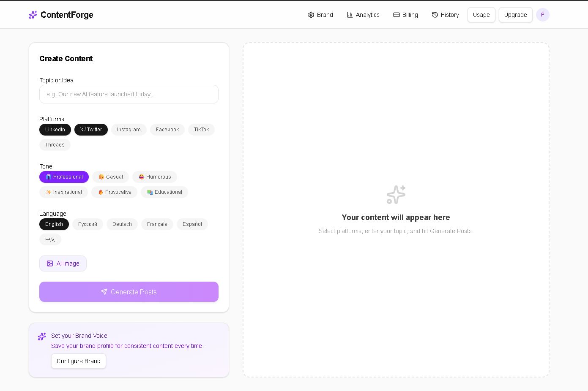The width and height of the screenshot is (588, 391).
Task: Click the Humorous tone laughing emoji
Action: 142,177
